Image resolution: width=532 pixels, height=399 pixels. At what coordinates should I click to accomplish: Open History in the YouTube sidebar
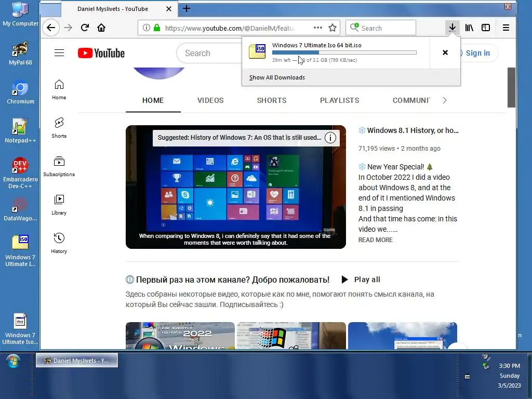click(59, 243)
